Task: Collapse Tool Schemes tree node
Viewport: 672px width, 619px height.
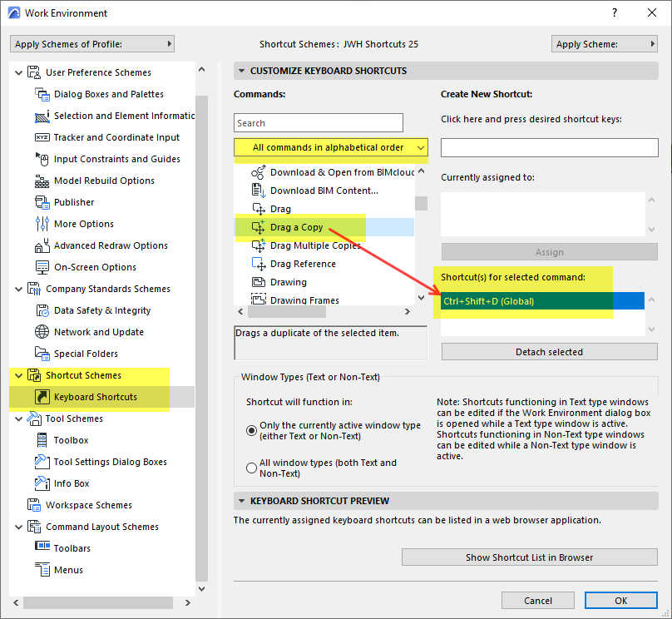Action: coord(19,418)
